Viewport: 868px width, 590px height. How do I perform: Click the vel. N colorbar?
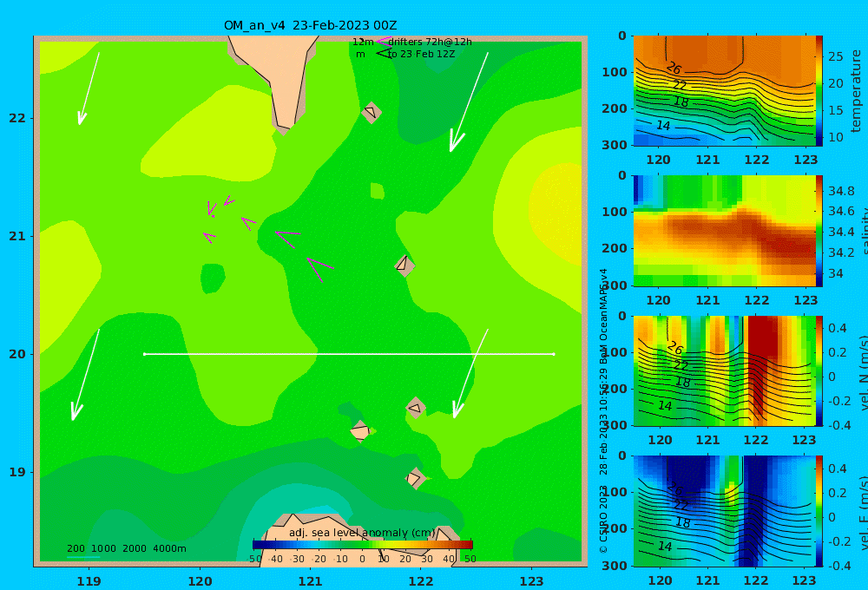819,370
